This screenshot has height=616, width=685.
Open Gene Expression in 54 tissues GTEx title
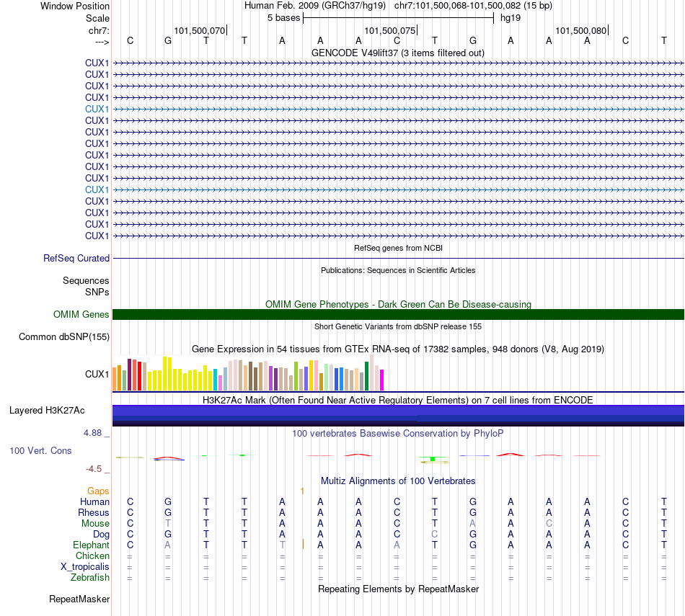(x=398, y=349)
